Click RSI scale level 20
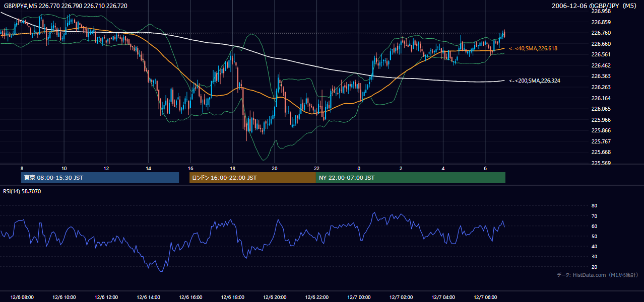This screenshot has height=302, width=644. click(x=594, y=267)
